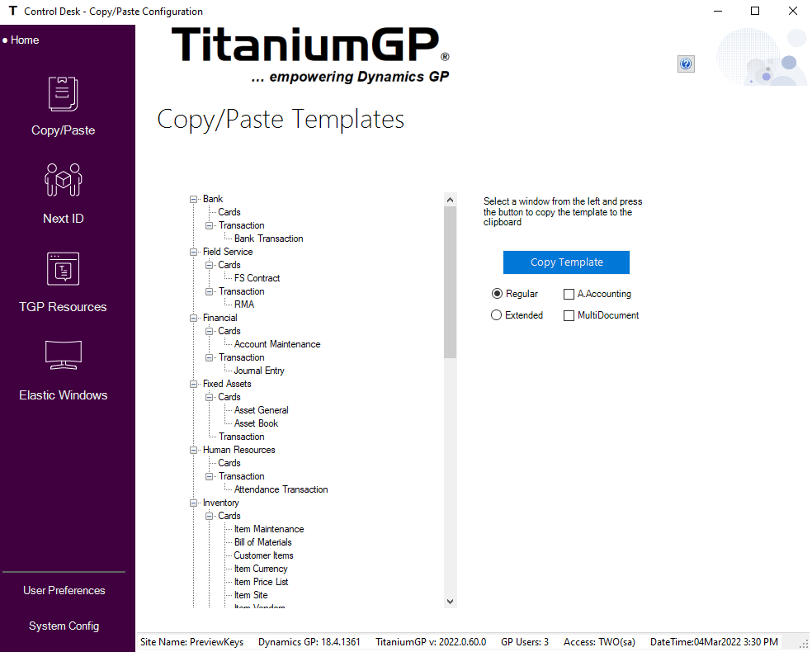Collapse the Cards node under Inventory
This screenshot has height=652, width=812.
click(x=210, y=516)
